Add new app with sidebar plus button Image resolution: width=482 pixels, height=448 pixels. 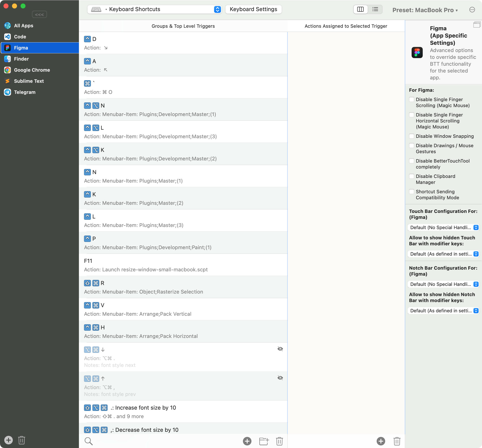point(8,440)
